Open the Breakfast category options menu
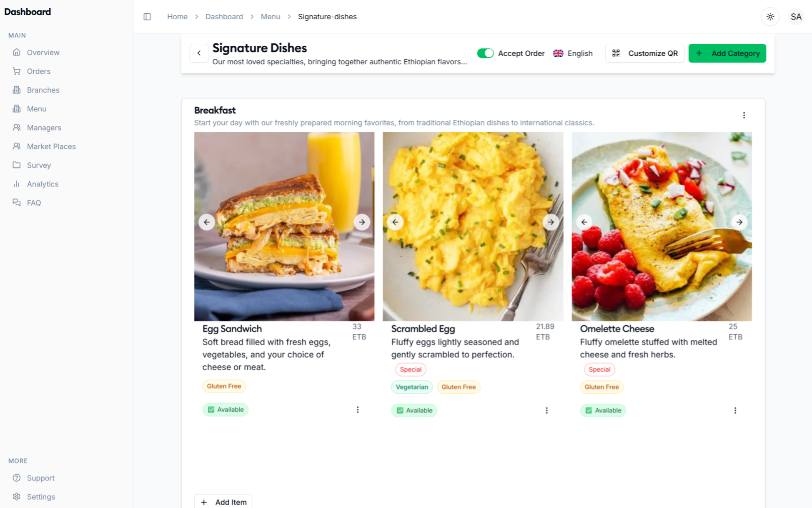812x508 pixels. (744, 115)
